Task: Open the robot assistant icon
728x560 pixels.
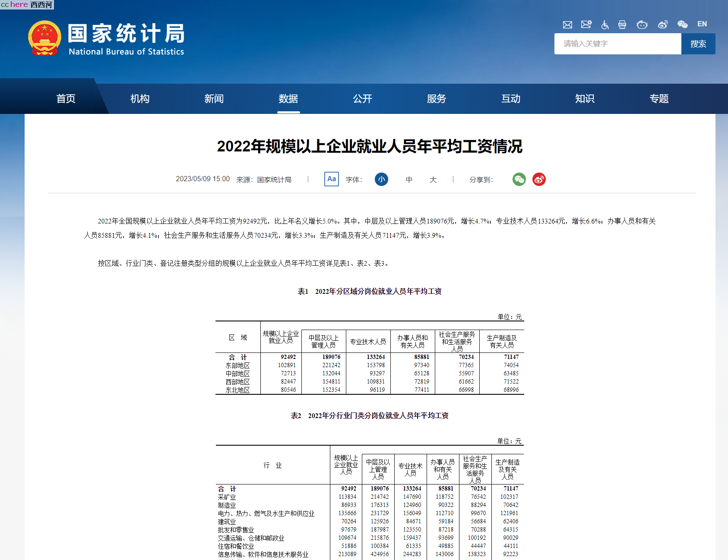Action: [x=642, y=25]
